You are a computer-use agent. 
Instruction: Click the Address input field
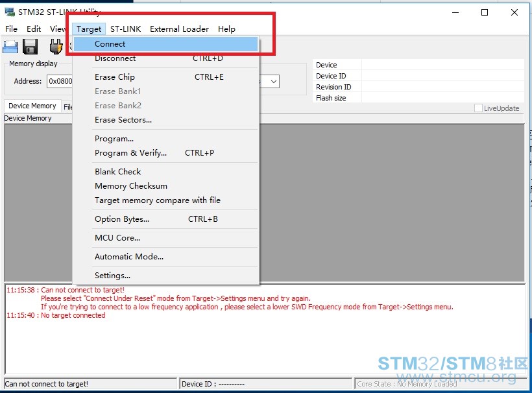point(60,81)
